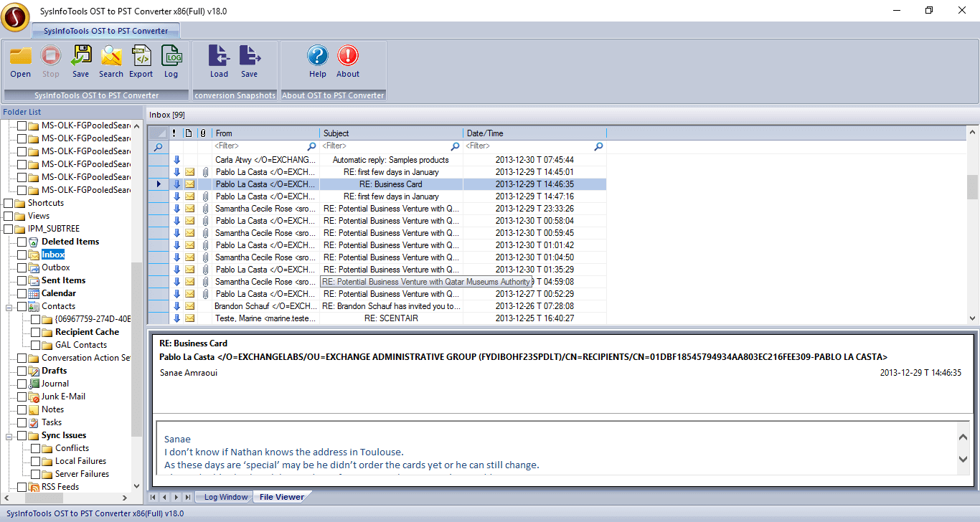Click the filter row magnifier in the row-selector column
980x522 pixels.
click(x=158, y=146)
